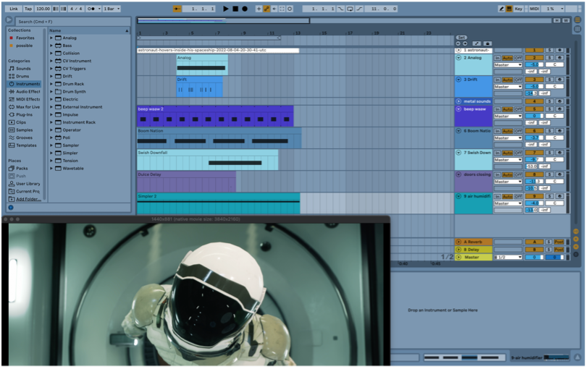Click the Session Record circle icon
The height and width of the screenshot is (369, 588).
pos(290,9)
